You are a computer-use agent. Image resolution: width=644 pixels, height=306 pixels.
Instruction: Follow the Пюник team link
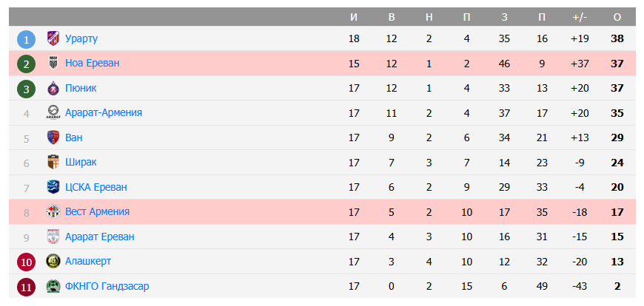81,88
